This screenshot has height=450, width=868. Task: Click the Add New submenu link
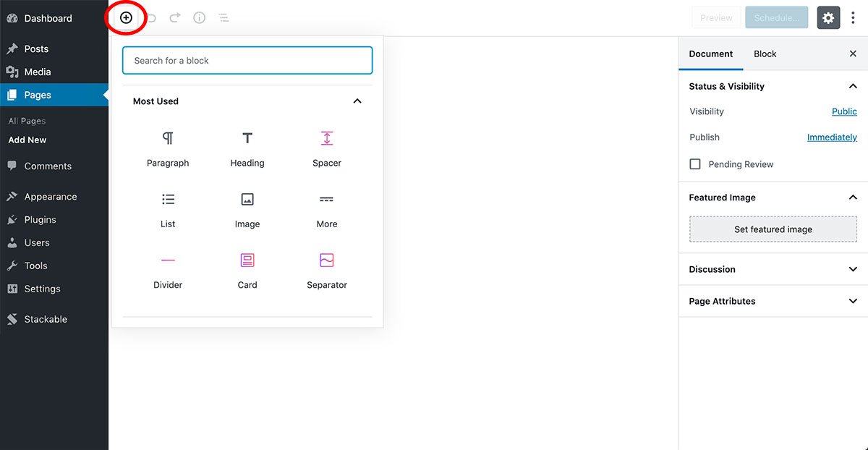coord(27,140)
